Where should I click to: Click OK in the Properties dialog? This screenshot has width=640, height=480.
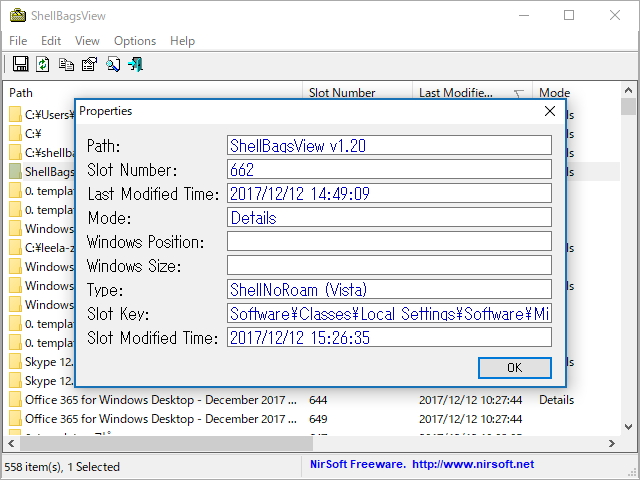pyautogui.click(x=515, y=368)
